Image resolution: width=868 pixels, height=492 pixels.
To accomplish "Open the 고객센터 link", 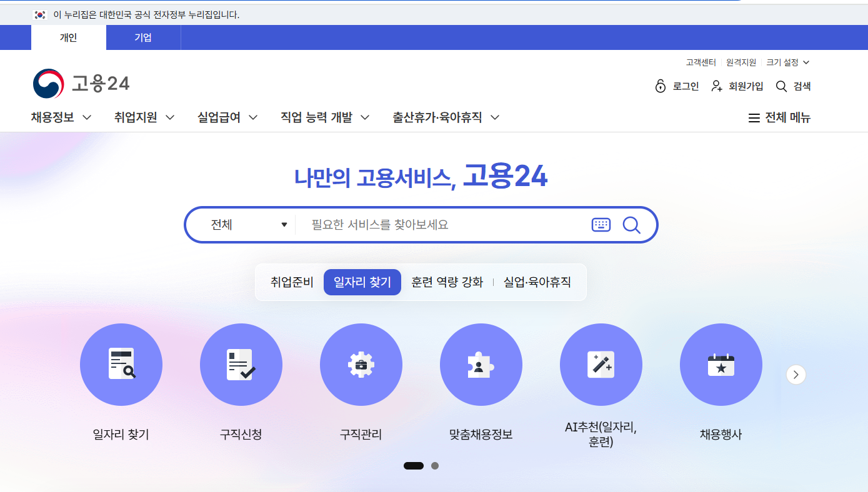I will pyautogui.click(x=701, y=62).
